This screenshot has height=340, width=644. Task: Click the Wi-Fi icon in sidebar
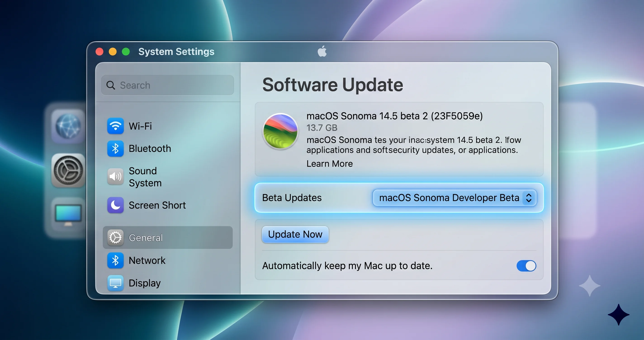(115, 126)
